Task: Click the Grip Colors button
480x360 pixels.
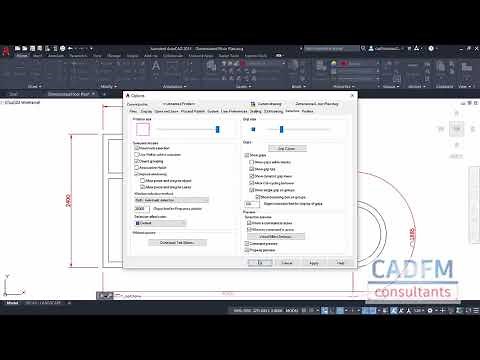Action: click(287, 149)
